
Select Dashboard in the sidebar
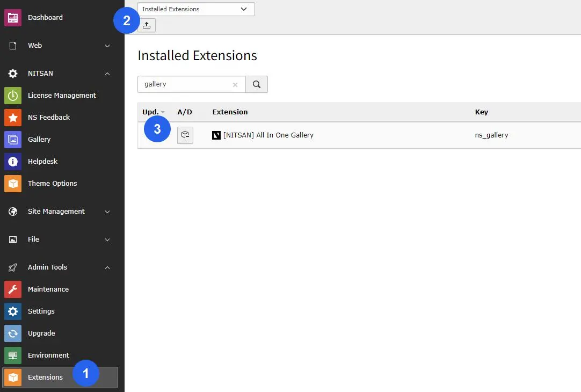click(45, 17)
